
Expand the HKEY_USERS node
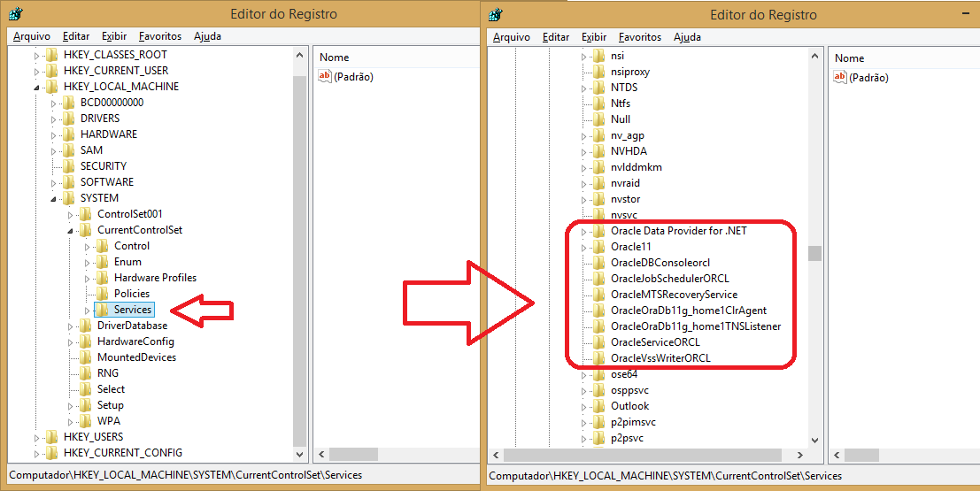click(x=37, y=438)
